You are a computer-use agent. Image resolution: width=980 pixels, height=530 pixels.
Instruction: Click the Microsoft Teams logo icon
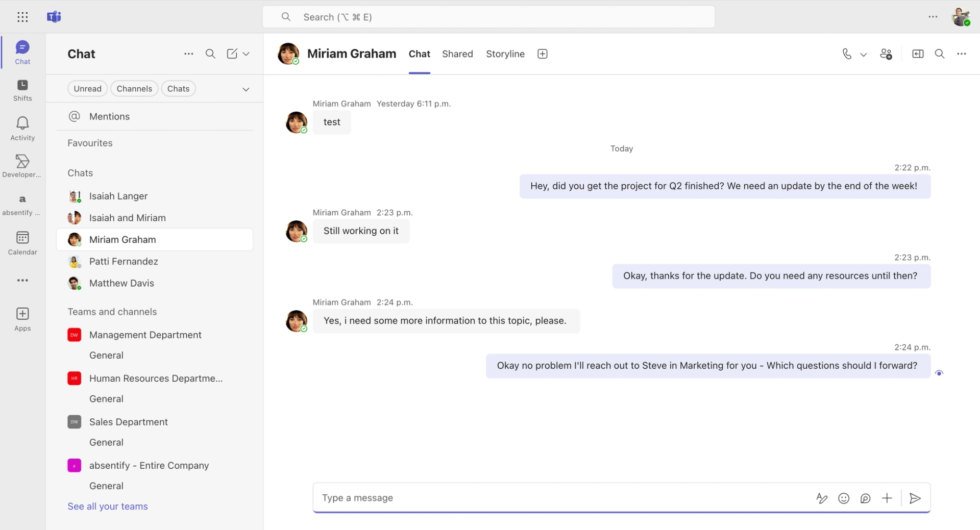point(54,17)
